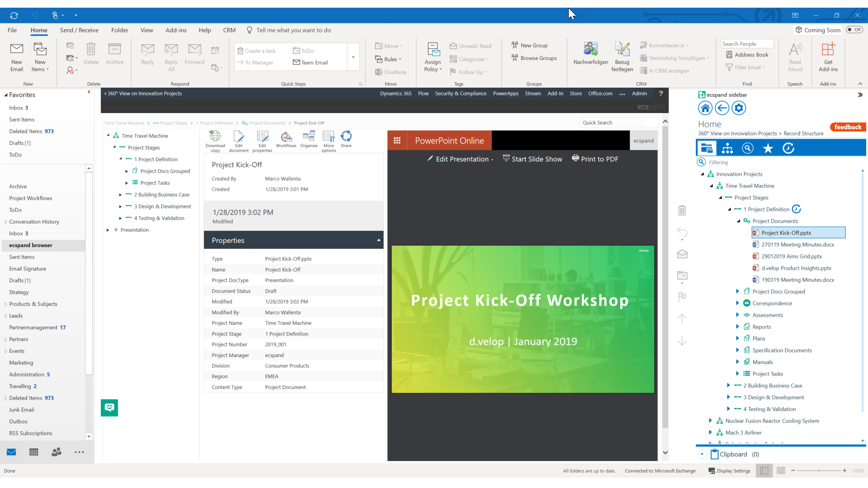Collapse the Properties section
Image resolution: width=868 pixels, height=488 pixels.
pos(379,240)
